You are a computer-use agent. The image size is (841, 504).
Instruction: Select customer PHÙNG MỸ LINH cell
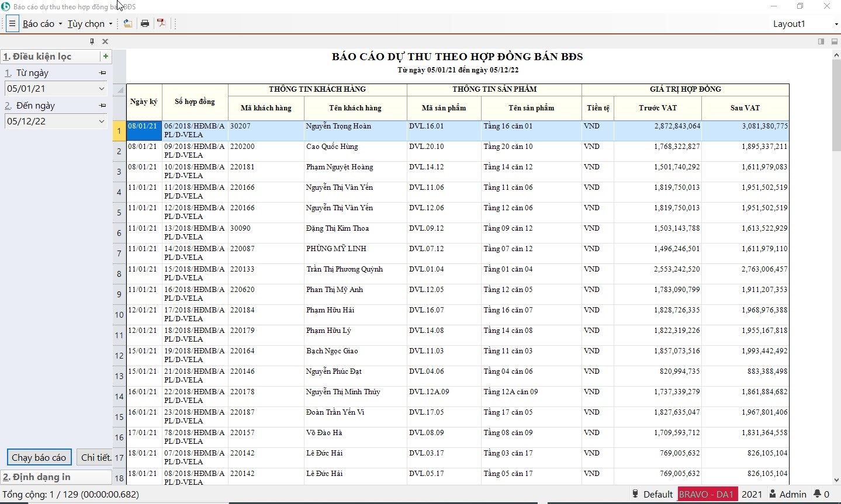click(x=355, y=253)
